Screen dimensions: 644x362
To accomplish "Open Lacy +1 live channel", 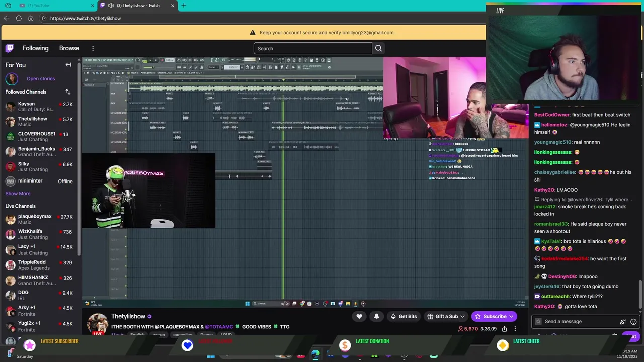I will tap(39, 250).
